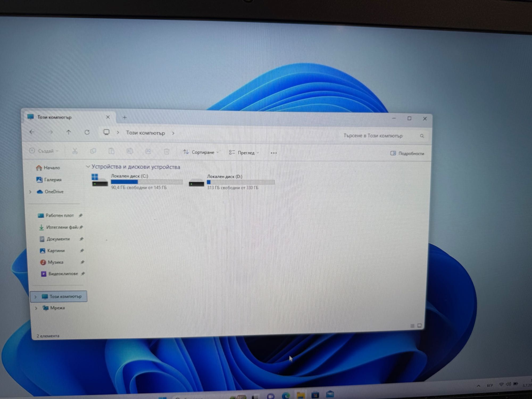Click the БГР language indicator

[490, 385]
